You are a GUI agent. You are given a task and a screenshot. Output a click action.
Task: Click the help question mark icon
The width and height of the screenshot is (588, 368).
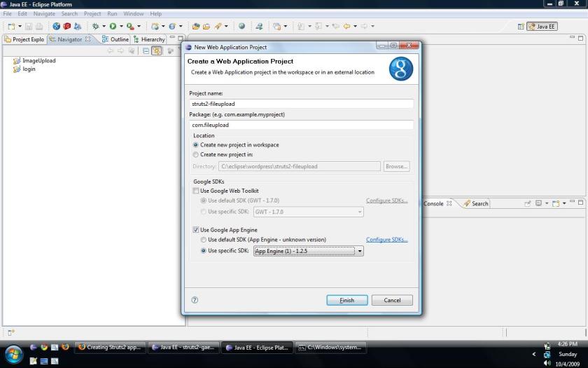[x=195, y=300]
